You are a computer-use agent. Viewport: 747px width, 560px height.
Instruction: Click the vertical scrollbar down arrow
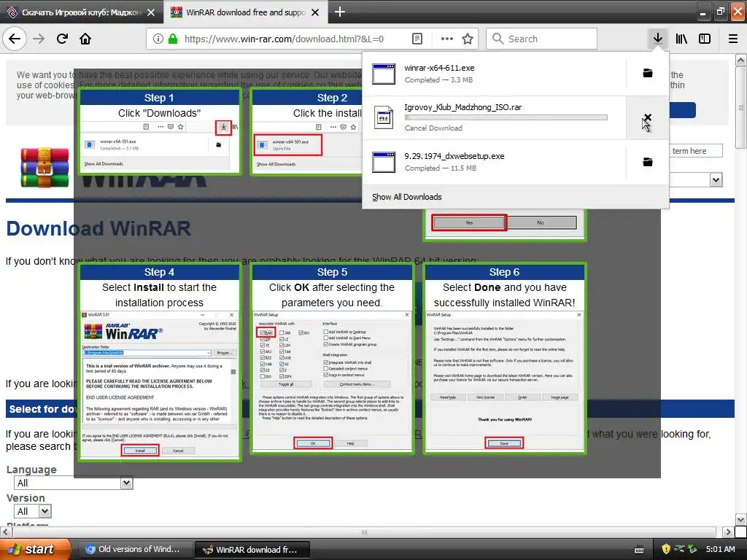click(x=741, y=519)
